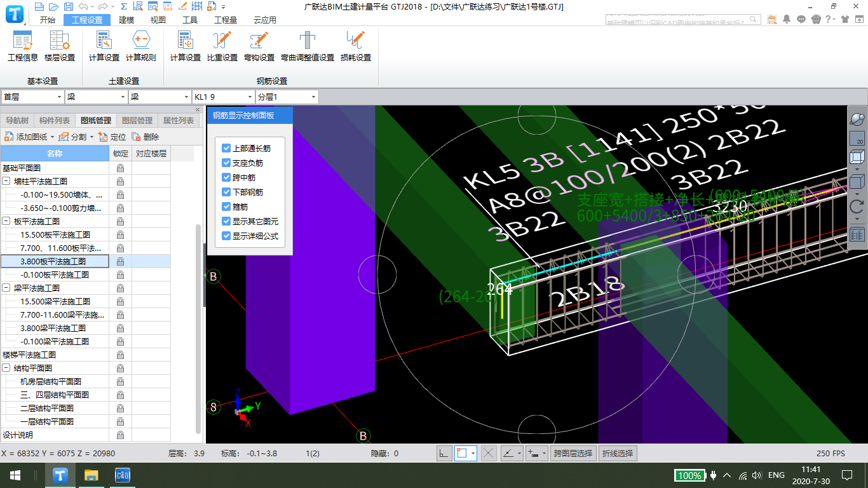The height and width of the screenshot is (488, 868).
Task: Open dropdown arrow next to 添加图纸
Action: pos(52,137)
